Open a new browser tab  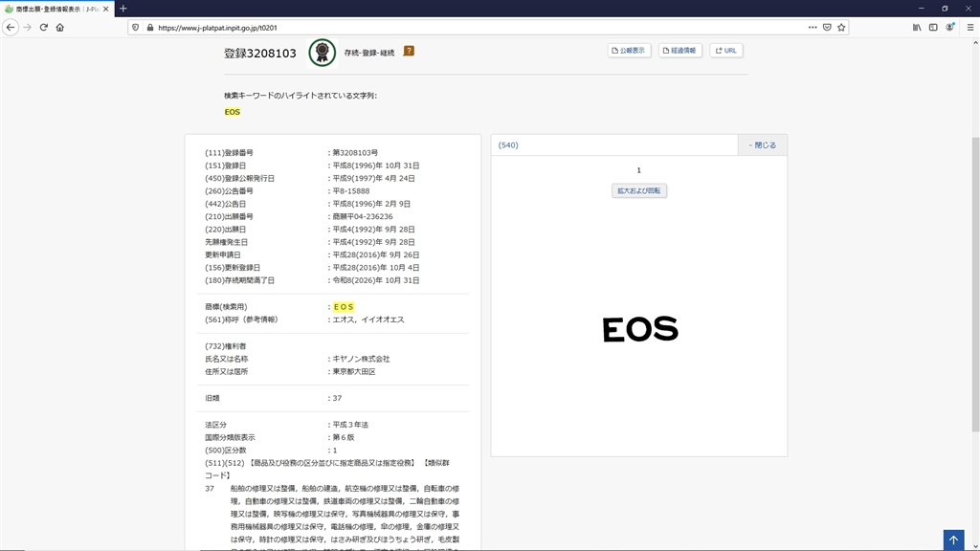point(123,9)
